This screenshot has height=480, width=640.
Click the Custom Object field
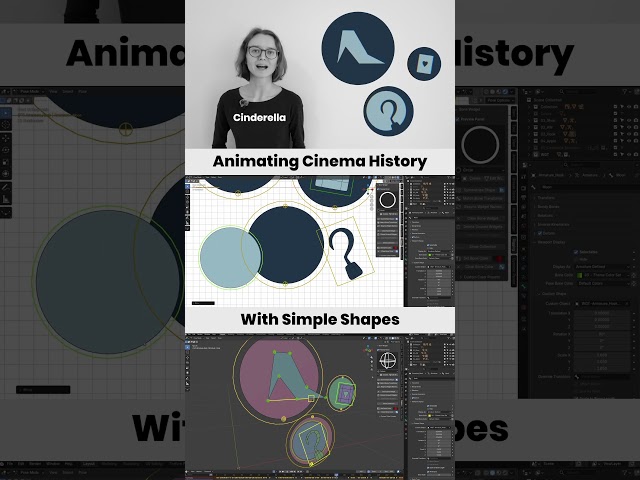pyautogui.click(x=601, y=303)
